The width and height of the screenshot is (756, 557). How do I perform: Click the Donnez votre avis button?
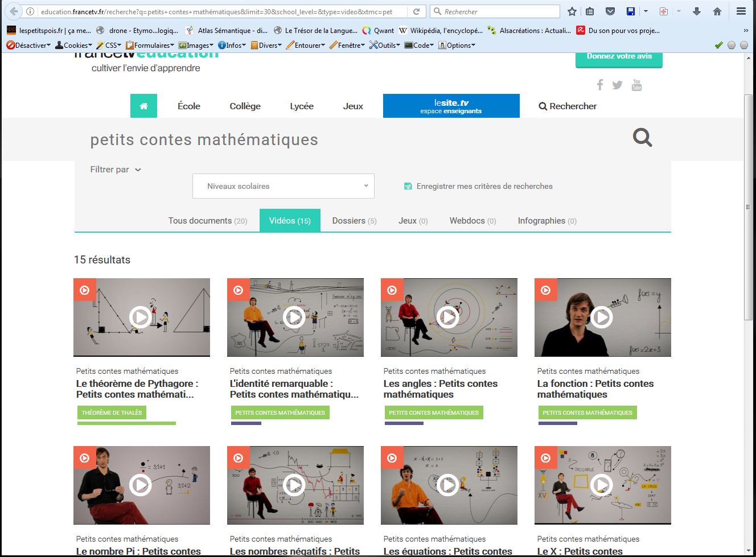coord(619,57)
